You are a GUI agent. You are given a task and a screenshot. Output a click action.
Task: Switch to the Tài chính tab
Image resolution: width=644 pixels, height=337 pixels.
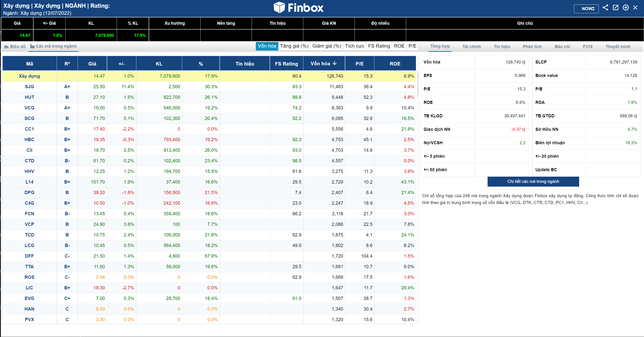[471, 47]
